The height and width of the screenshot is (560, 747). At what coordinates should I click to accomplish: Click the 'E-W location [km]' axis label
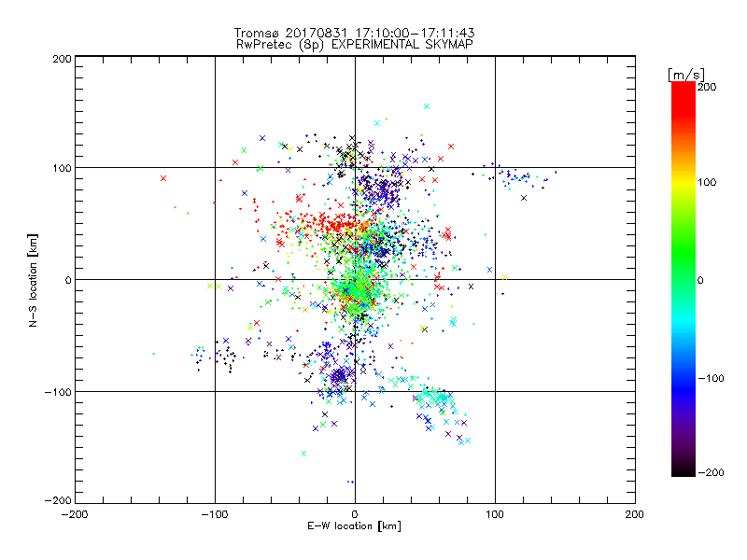click(354, 526)
